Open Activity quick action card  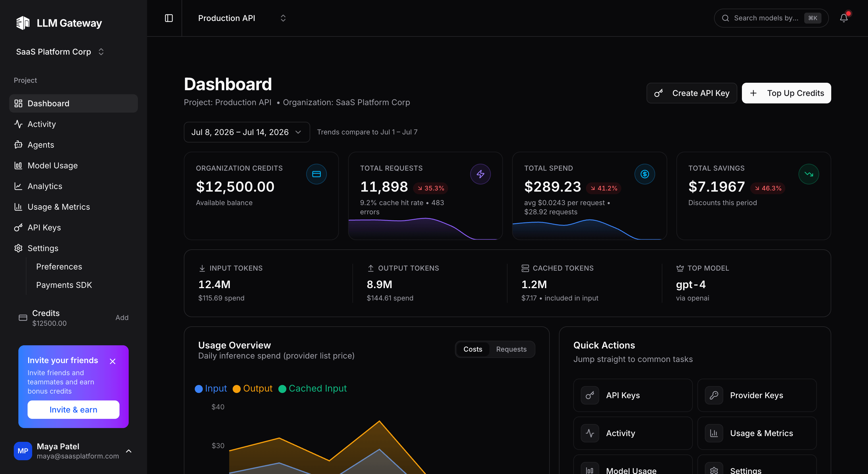[633, 433]
